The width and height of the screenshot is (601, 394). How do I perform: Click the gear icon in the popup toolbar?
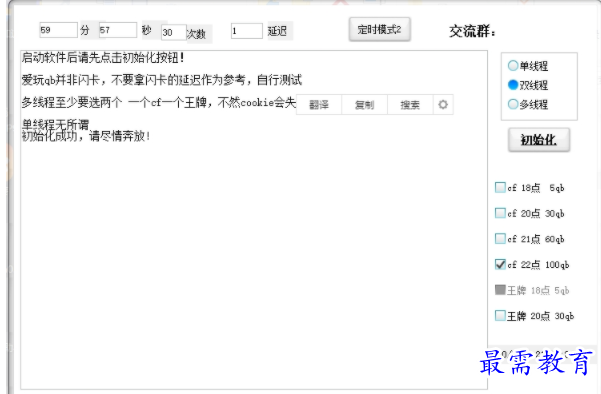point(443,104)
